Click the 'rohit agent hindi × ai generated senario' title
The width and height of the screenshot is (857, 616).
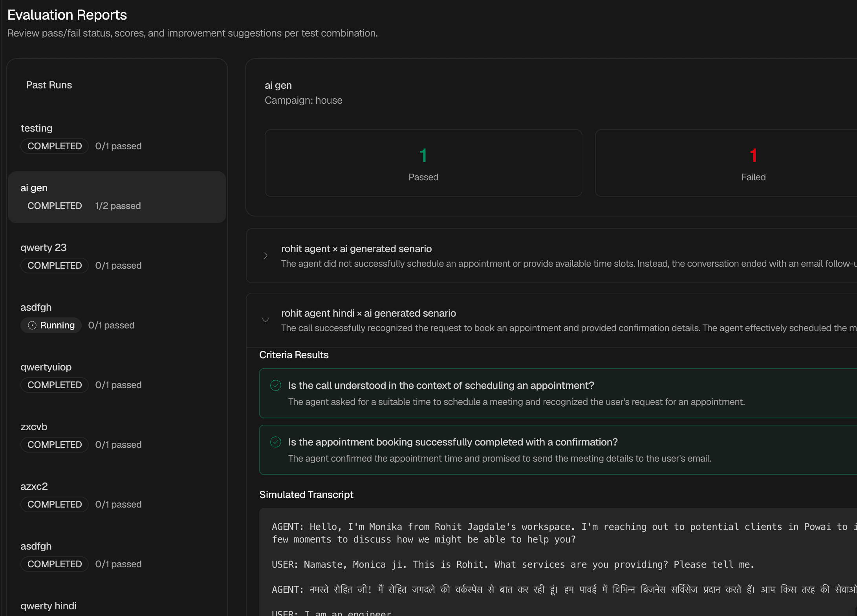pyautogui.click(x=368, y=313)
